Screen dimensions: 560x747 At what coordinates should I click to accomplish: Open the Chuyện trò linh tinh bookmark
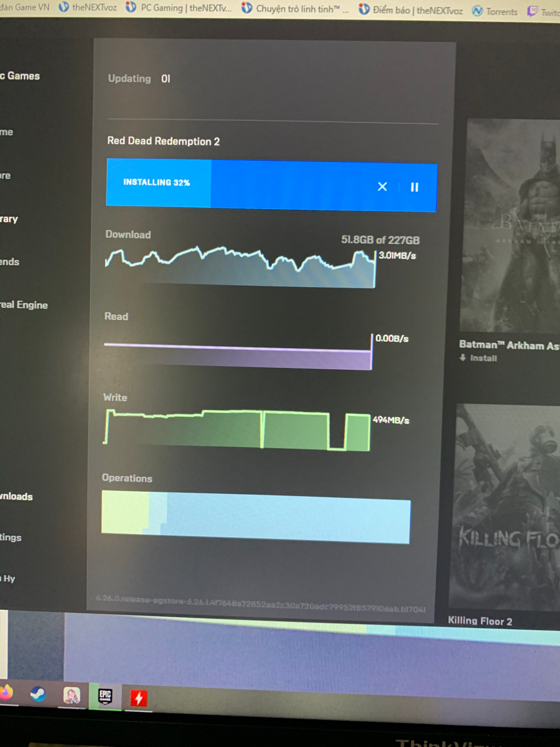[295, 9]
